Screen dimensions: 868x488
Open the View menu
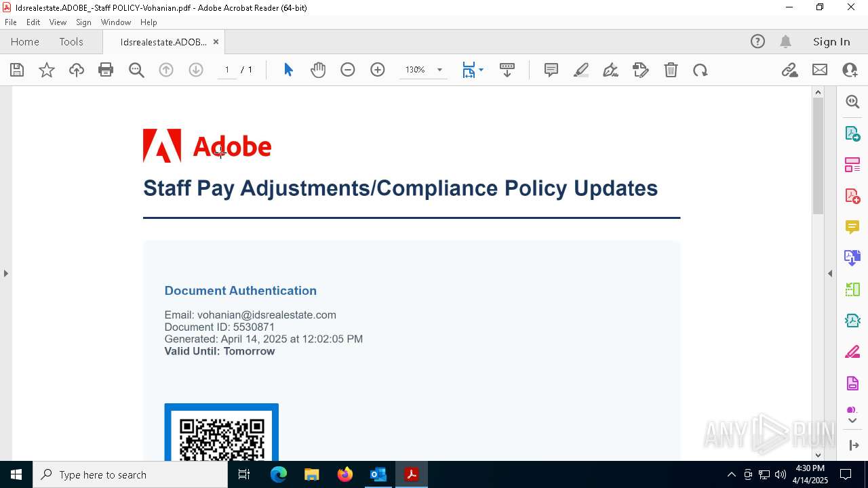58,22
